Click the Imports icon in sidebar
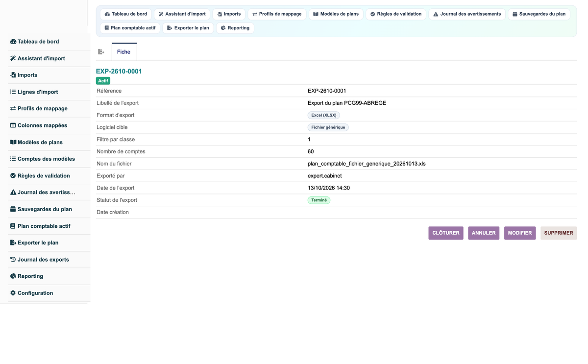The image size is (588, 364). click(13, 75)
